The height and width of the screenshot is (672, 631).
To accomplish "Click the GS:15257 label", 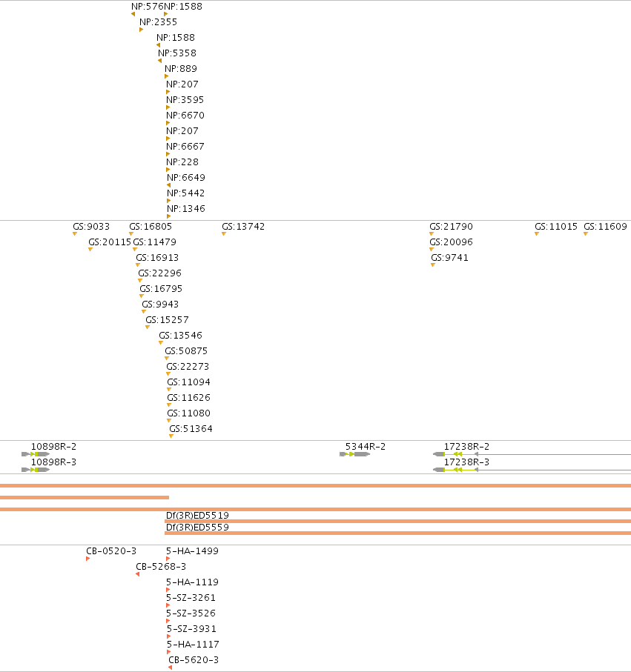I will tap(167, 320).
